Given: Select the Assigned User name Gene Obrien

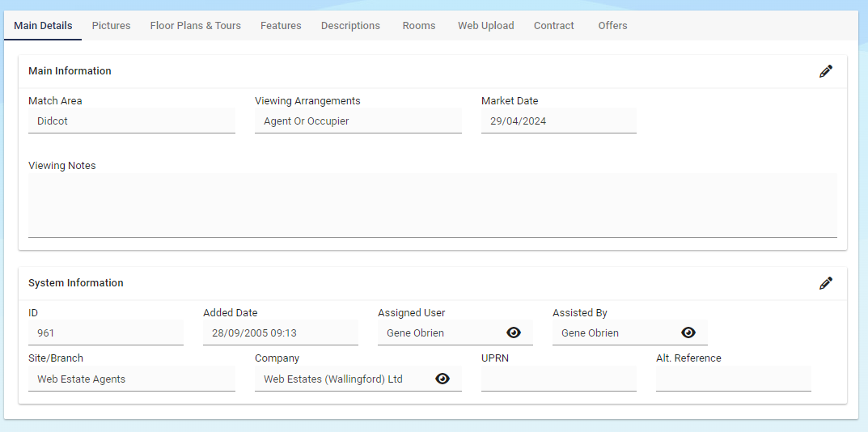Looking at the screenshot, I should tap(415, 332).
